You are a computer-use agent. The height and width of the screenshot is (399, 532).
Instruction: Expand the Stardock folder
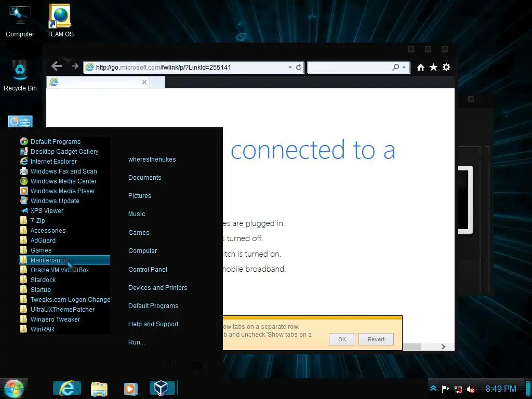click(64, 280)
